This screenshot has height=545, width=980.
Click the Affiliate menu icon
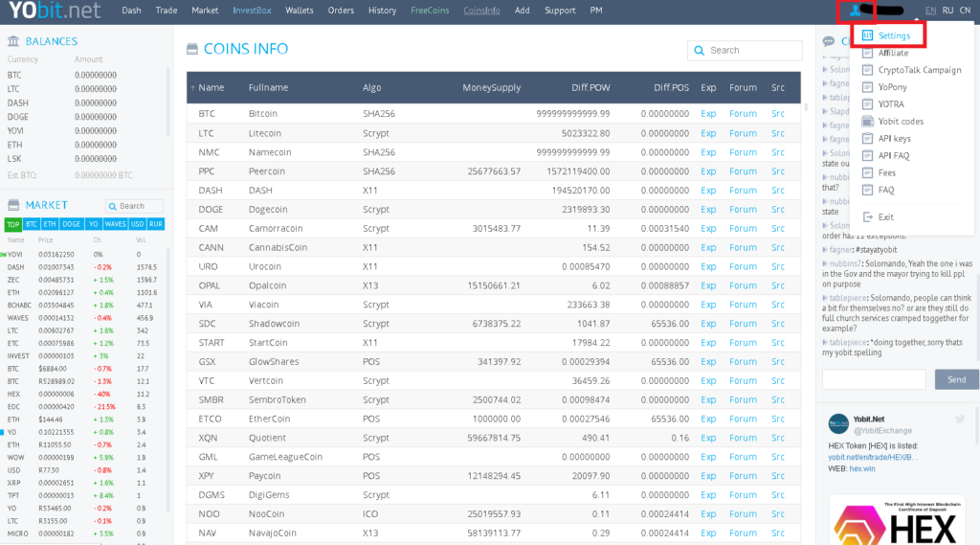tap(867, 54)
